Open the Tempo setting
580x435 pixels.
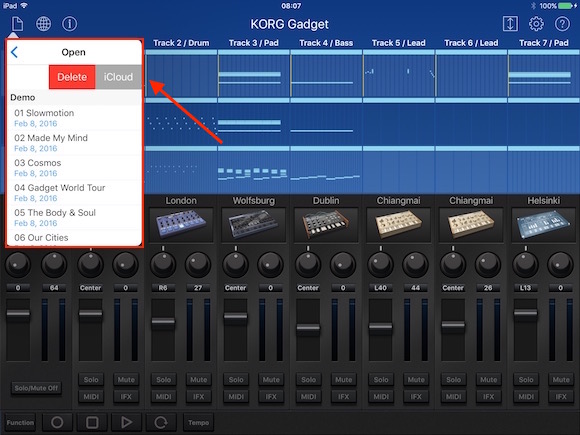198,422
